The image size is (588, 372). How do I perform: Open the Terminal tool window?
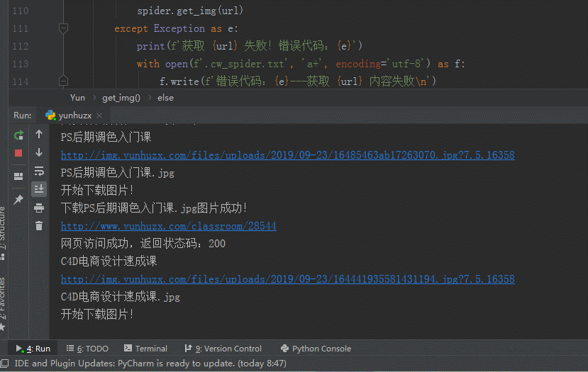point(145,349)
